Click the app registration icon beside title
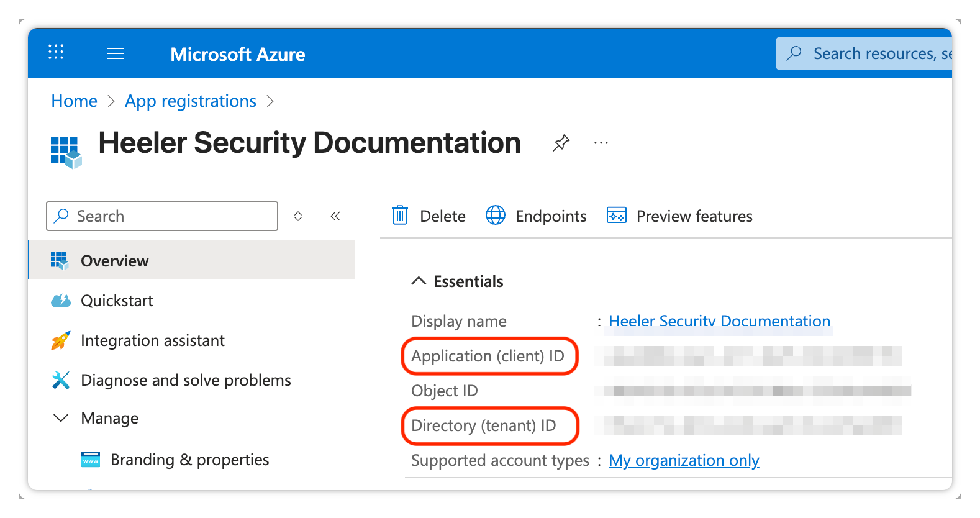Viewport: 980px width, 518px height. coord(66,152)
